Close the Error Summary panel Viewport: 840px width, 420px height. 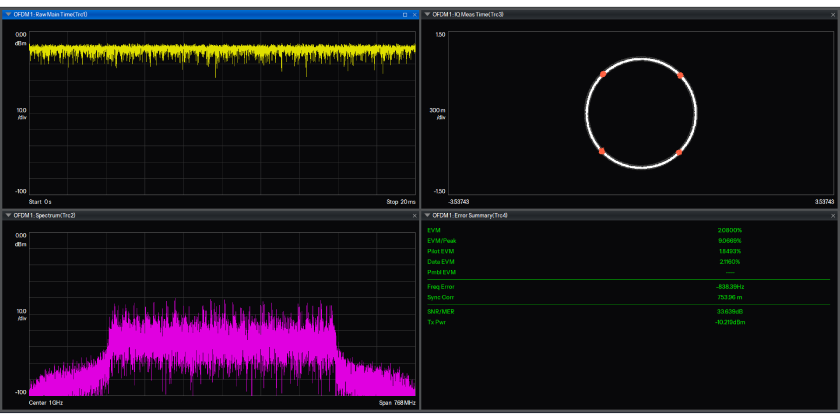click(x=833, y=214)
